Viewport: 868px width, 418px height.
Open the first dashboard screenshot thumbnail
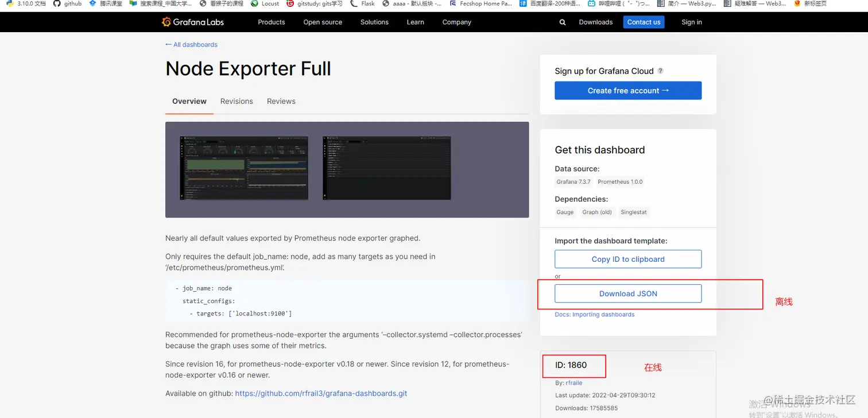[244, 168]
